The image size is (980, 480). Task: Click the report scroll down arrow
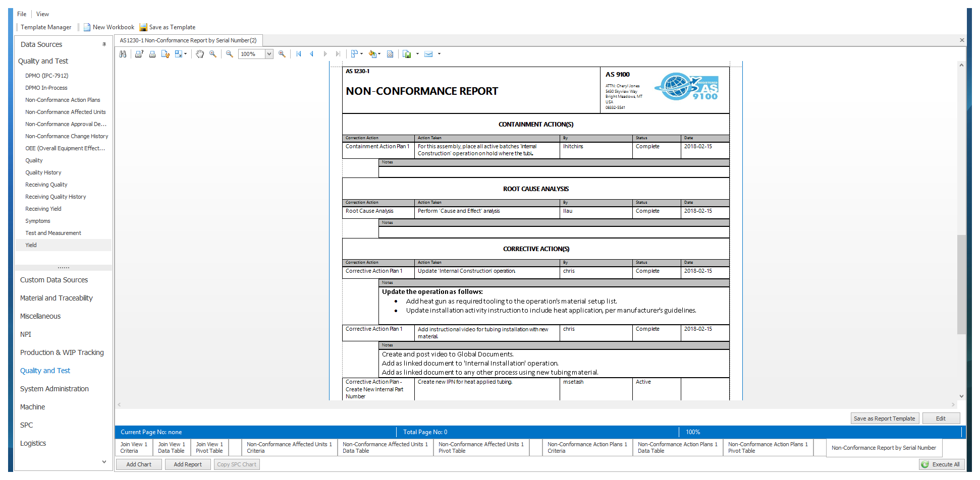961,396
